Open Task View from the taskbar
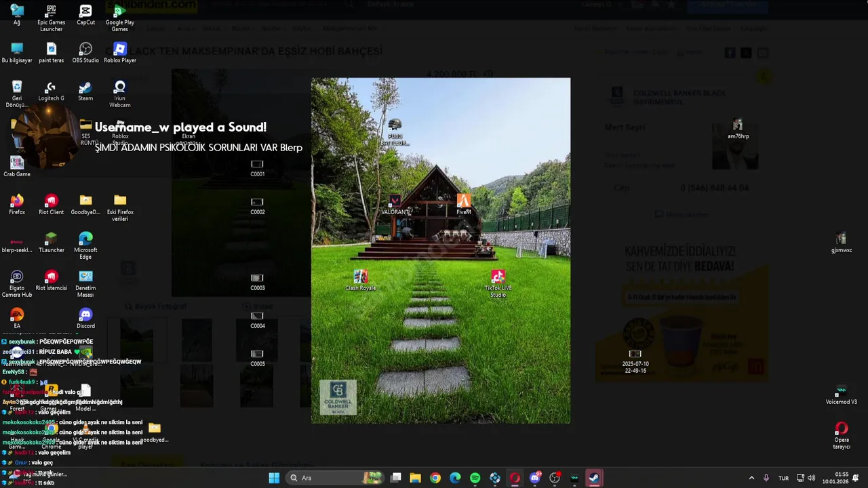 pyautogui.click(x=396, y=478)
